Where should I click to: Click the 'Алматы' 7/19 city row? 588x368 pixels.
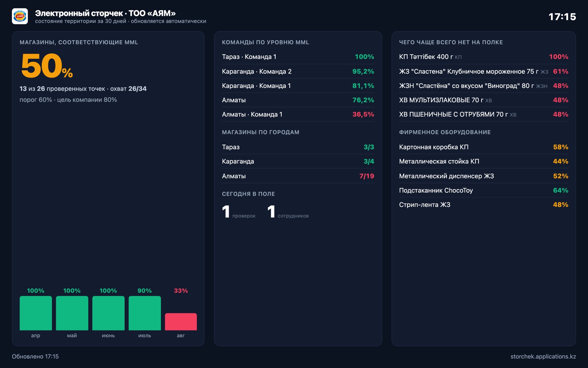[x=298, y=176]
